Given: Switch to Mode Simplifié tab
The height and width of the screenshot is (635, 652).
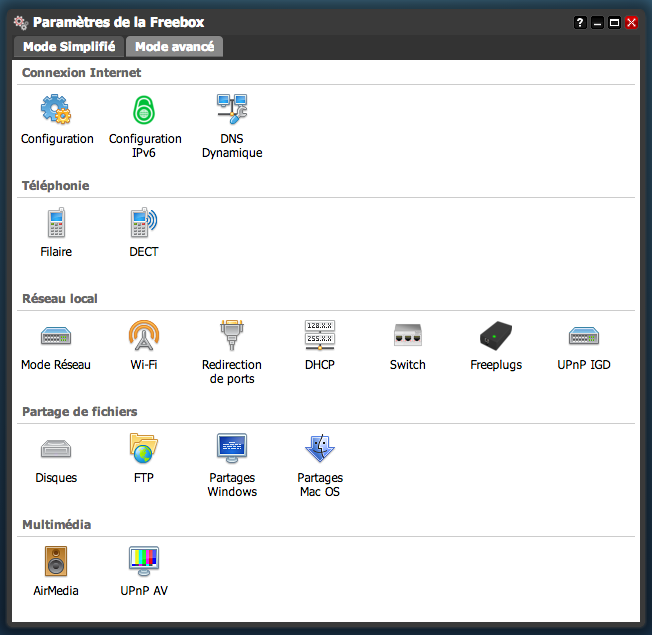Looking at the screenshot, I should coord(69,47).
